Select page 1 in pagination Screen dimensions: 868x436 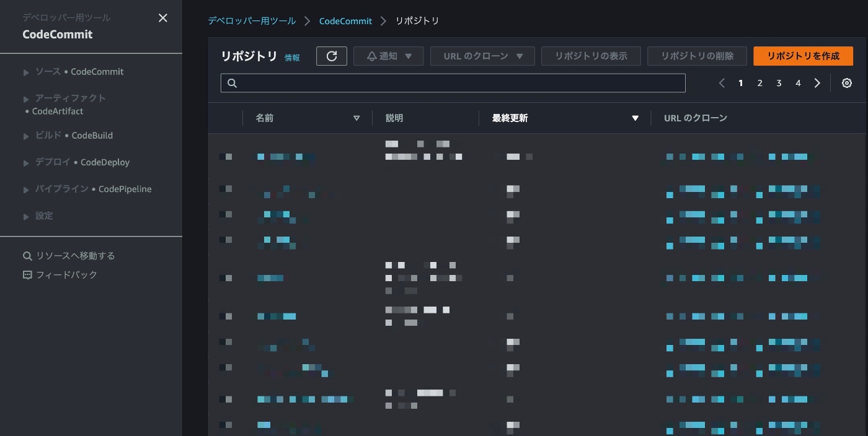(x=740, y=83)
